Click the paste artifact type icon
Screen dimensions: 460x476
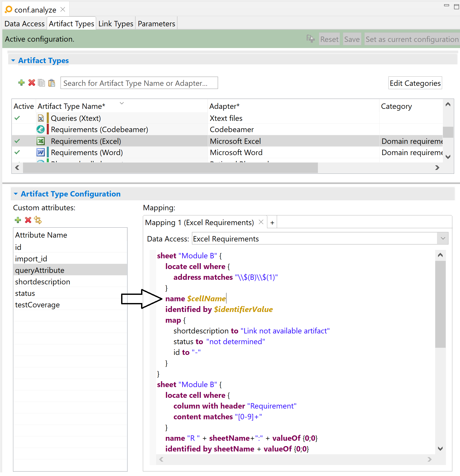point(52,83)
